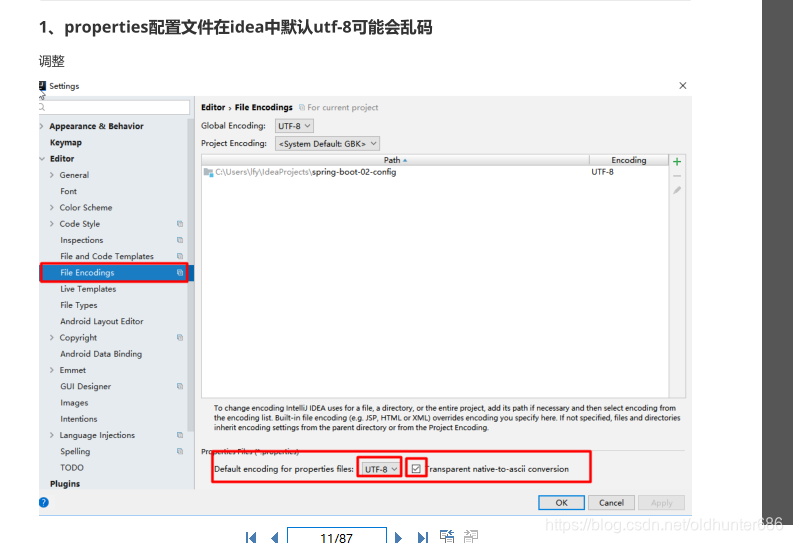Select Font settings item
The width and height of the screenshot is (793, 543).
pos(68,191)
